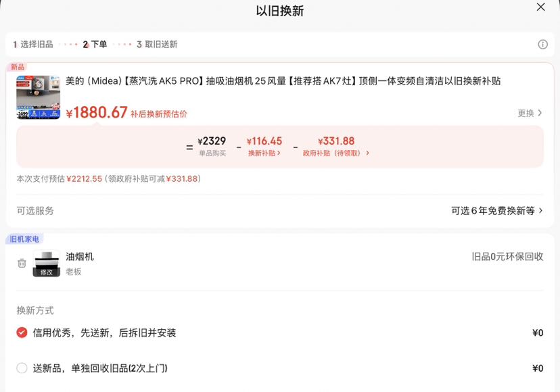Click the 新品 tag badge
The height and width of the screenshot is (392, 560).
18,67
